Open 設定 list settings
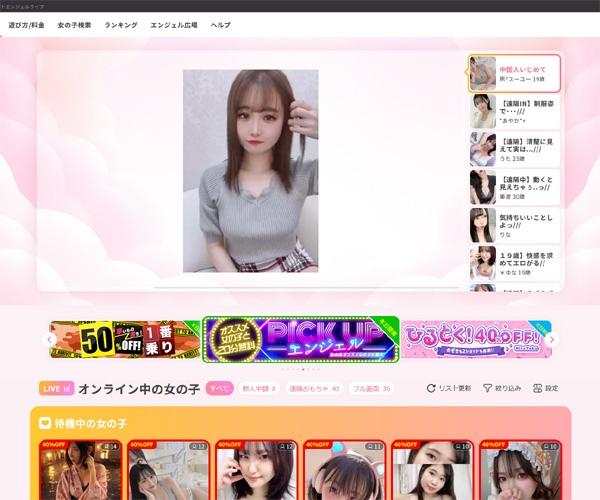The width and height of the screenshot is (600, 500). (546, 388)
